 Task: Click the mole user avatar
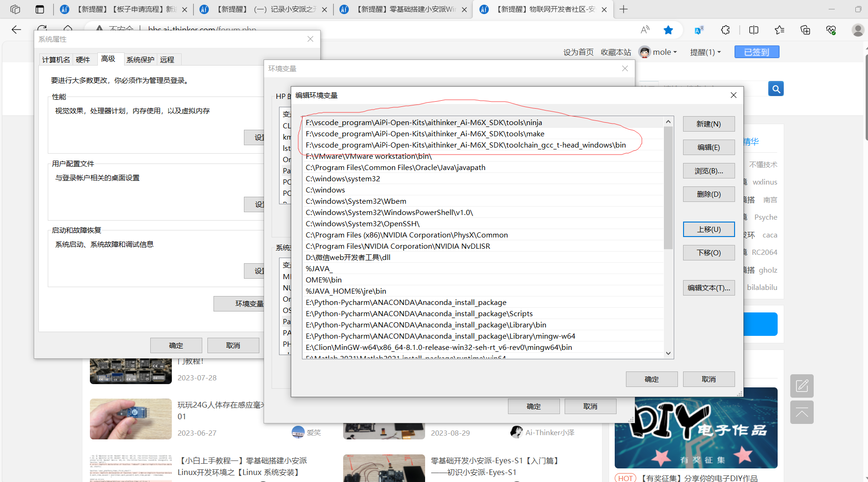tap(645, 52)
